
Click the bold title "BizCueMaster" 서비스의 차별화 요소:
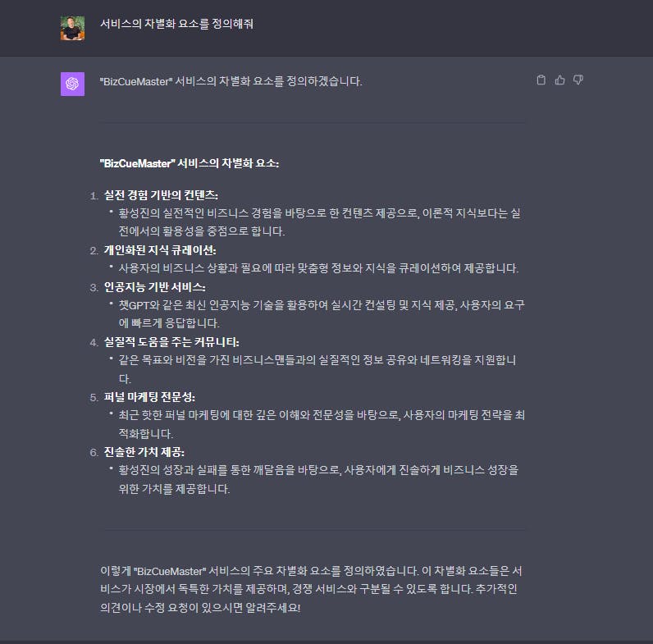click(190, 163)
